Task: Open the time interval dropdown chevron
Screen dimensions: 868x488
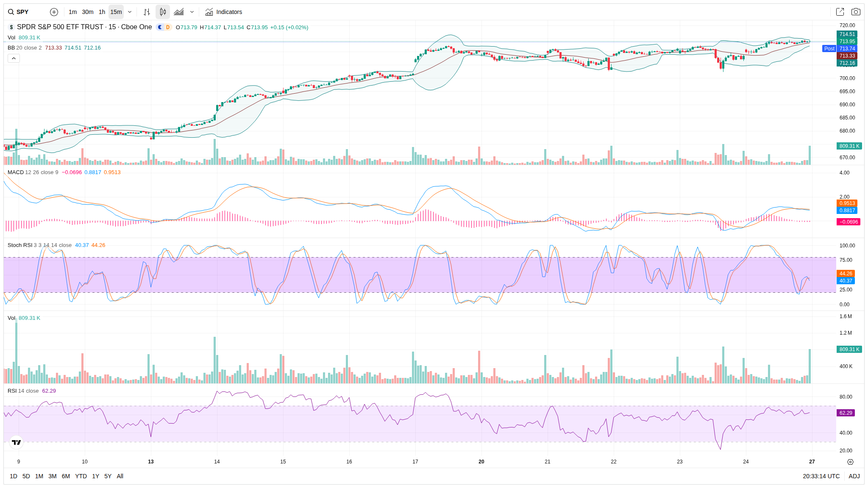Action: [x=130, y=12]
